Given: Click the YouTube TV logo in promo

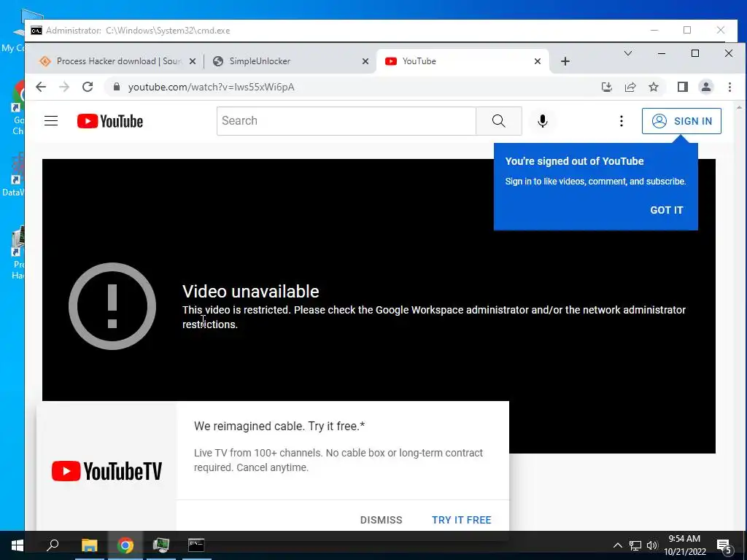Looking at the screenshot, I should [x=107, y=471].
